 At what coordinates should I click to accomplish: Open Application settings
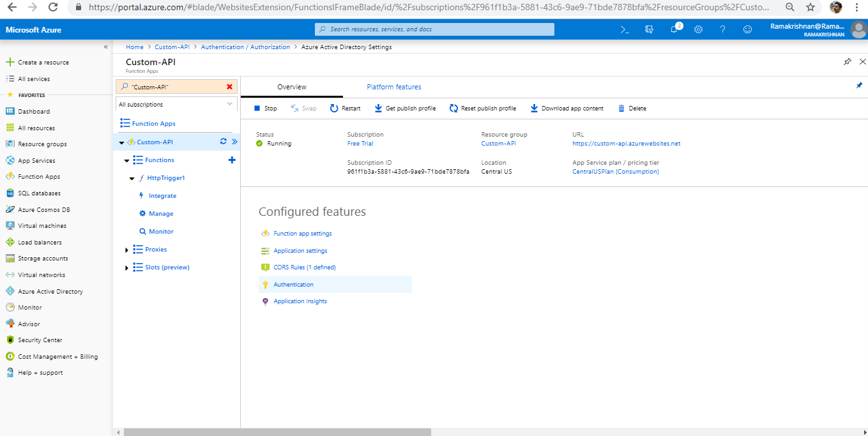click(300, 251)
